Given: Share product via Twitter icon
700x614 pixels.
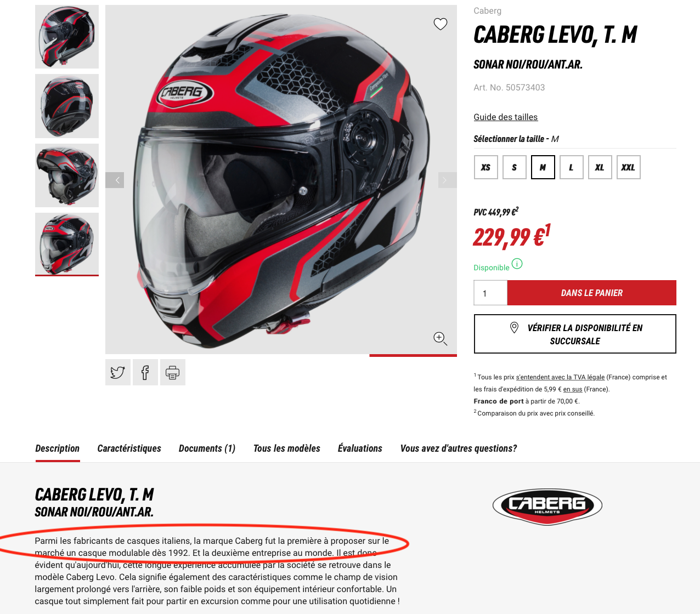Looking at the screenshot, I should 118,373.
